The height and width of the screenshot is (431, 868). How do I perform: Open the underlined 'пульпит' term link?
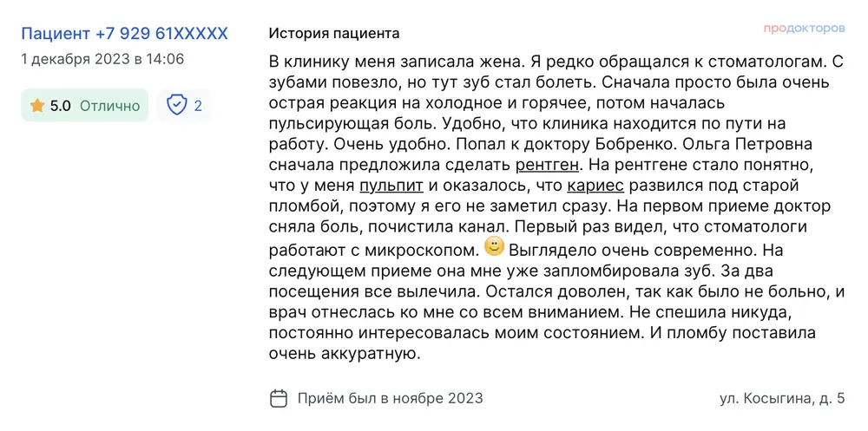pyautogui.click(x=391, y=186)
